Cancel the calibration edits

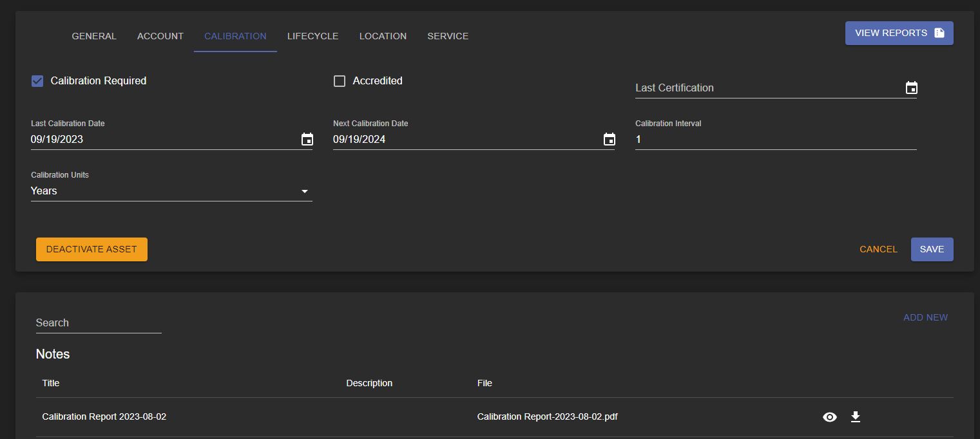tap(878, 249)
